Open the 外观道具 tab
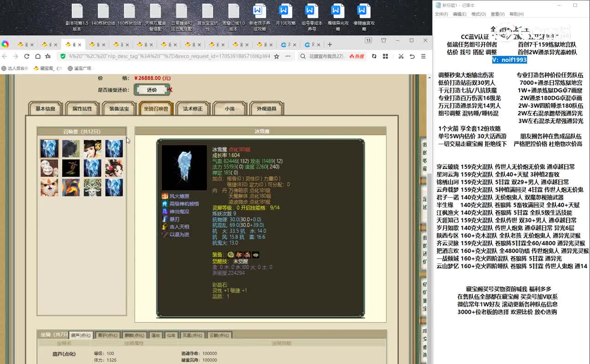Screen dimensions: 590x364 coord(266,109)
